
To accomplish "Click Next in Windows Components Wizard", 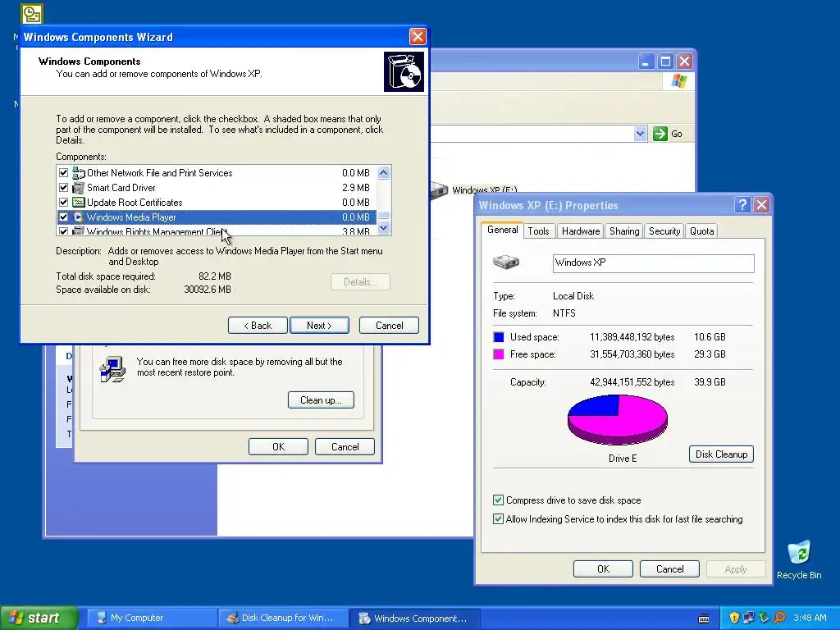I will coord(319,325).
